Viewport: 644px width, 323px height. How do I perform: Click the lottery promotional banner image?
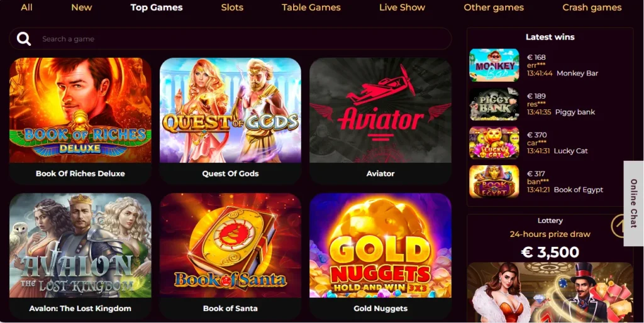[550, 292]
